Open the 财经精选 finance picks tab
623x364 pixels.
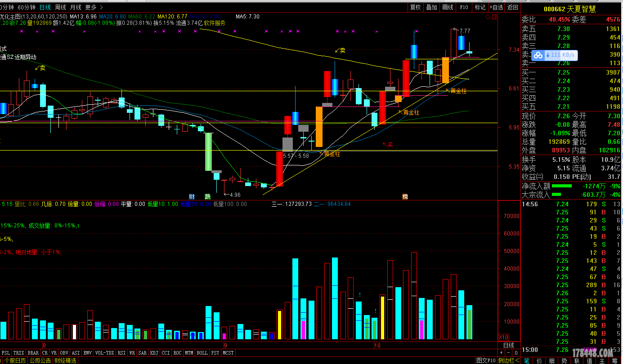coord(65,360)
